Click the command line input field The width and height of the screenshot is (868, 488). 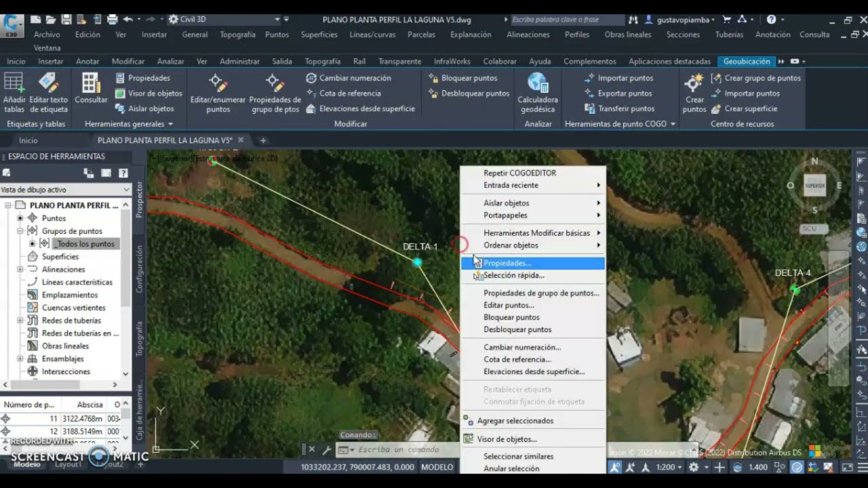tap(397, 449)
